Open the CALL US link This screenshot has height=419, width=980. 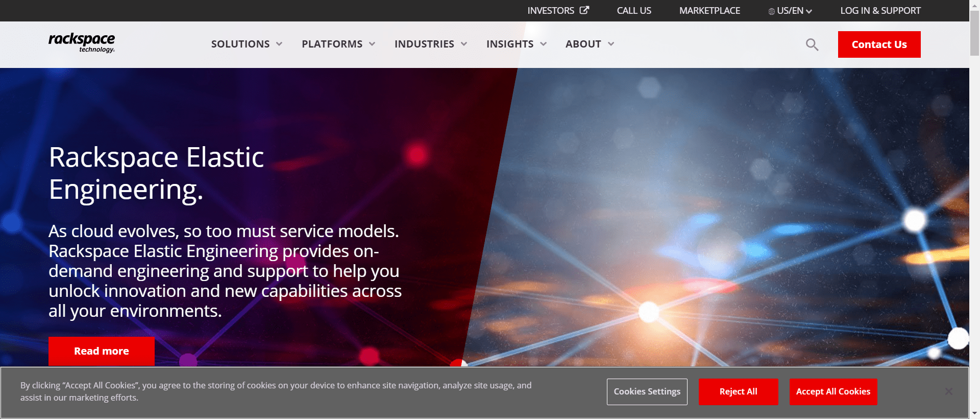[634, 11]
